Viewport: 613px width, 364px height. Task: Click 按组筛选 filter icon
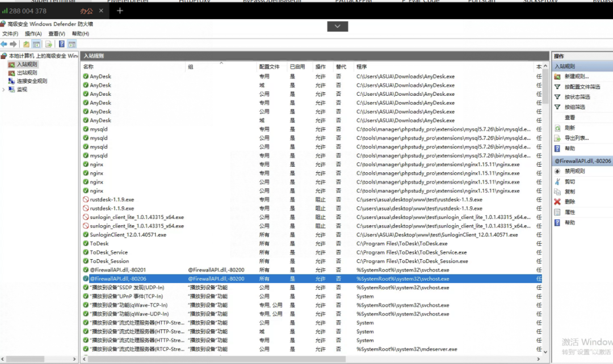[557, 107]
